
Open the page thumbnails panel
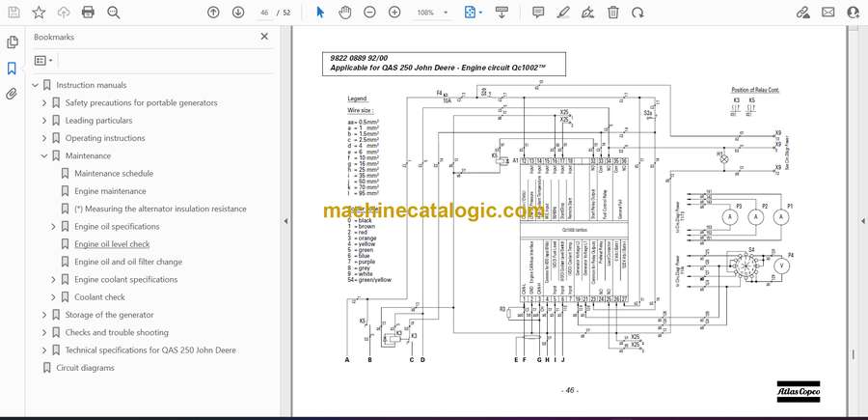pos(13,42)
